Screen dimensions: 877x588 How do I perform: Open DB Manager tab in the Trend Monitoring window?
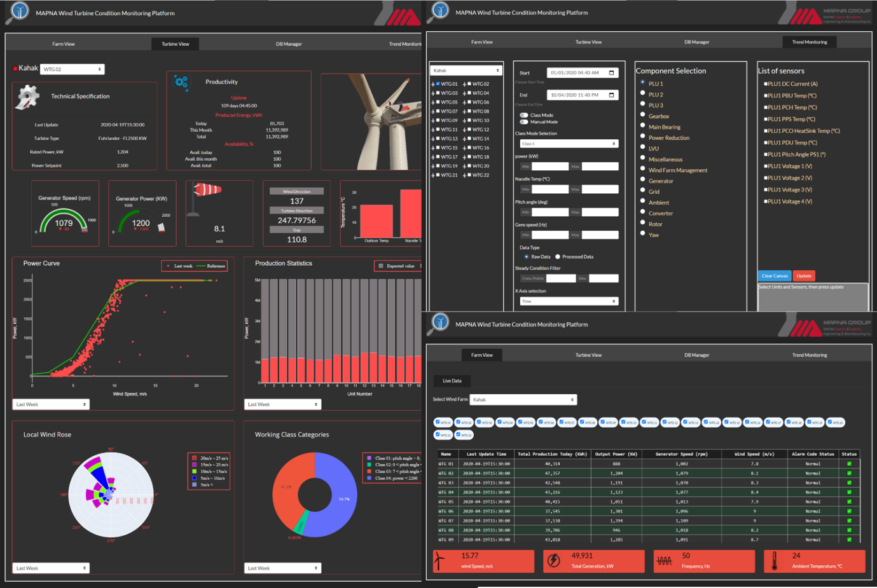[x=696, y=42]
